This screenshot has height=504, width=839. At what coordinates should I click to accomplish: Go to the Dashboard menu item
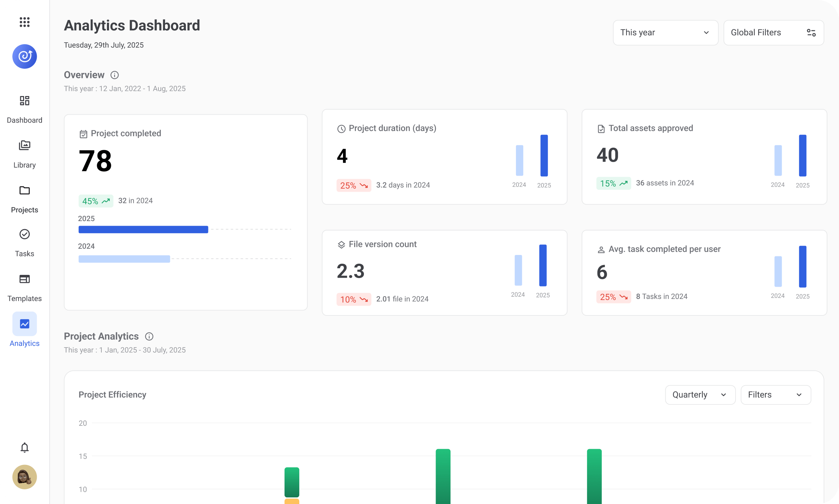tap(24, 110)
